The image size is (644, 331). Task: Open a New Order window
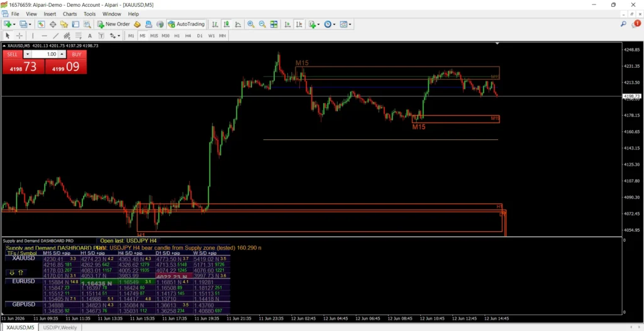(x=114, y=24)
